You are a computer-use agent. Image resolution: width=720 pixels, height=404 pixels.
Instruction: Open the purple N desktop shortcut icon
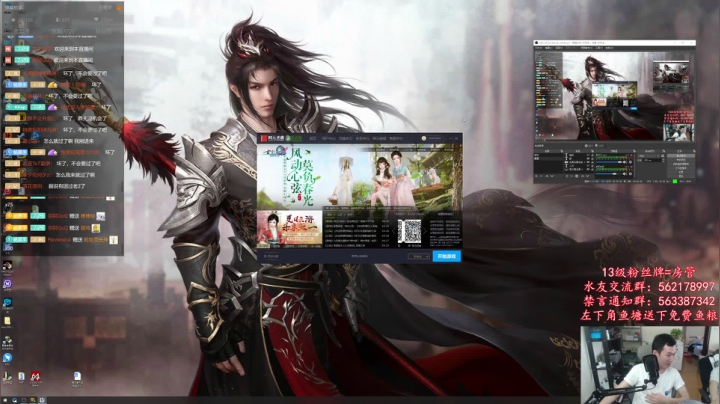[7, 284]
